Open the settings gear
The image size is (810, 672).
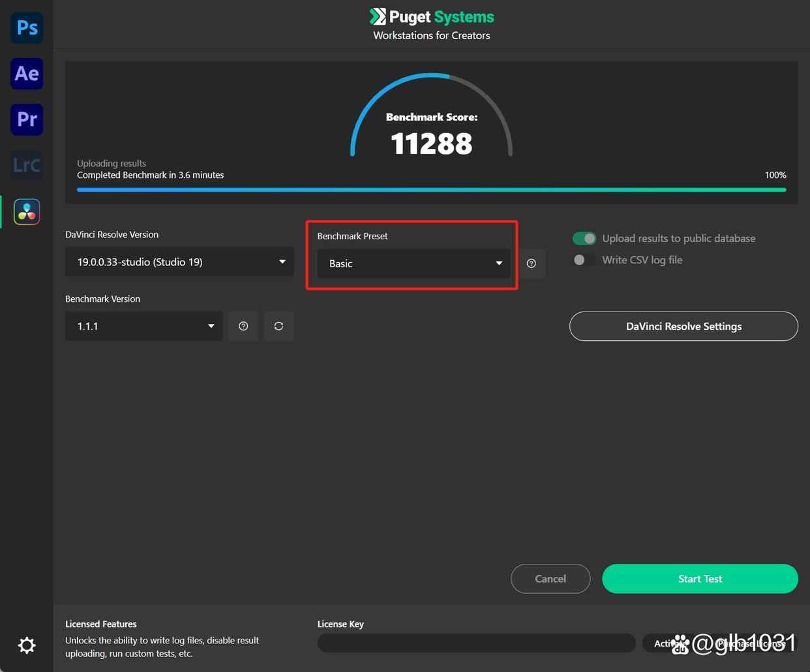[26, 645]
